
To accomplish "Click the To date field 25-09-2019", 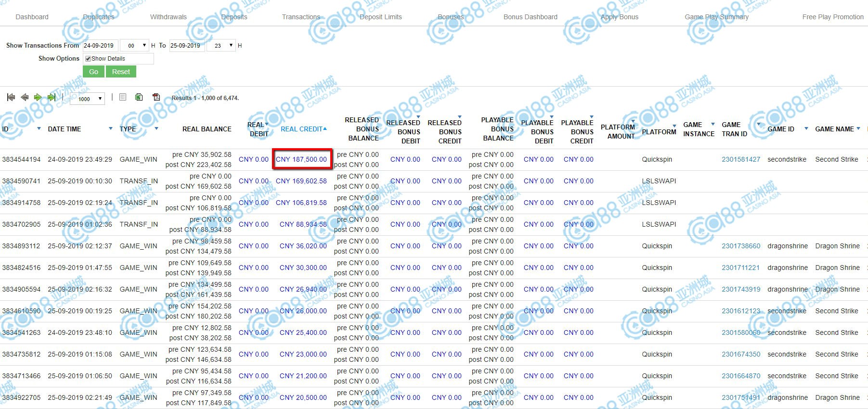I will (x=187, y=46).
